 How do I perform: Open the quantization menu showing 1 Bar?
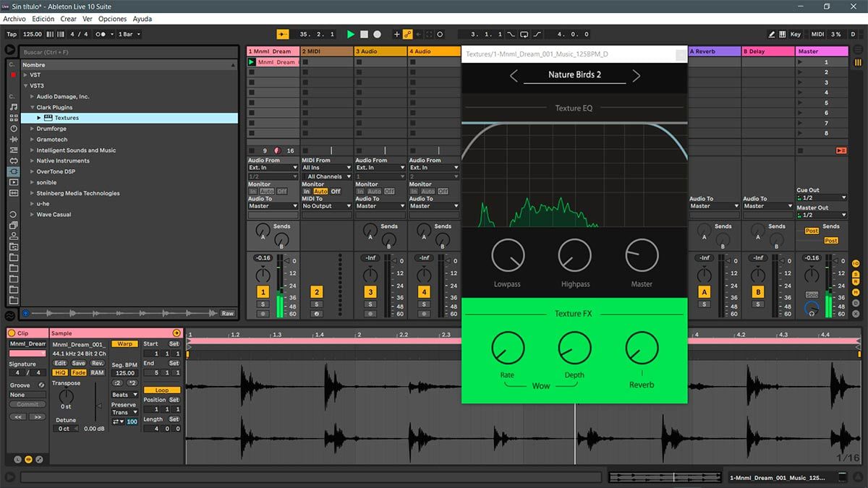[x=128, y=34]
